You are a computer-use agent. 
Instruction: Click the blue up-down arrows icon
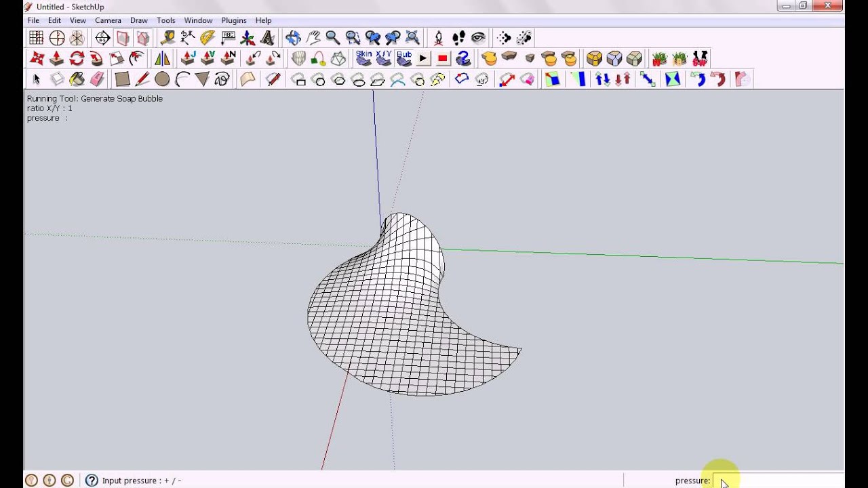tap(603, 79)
